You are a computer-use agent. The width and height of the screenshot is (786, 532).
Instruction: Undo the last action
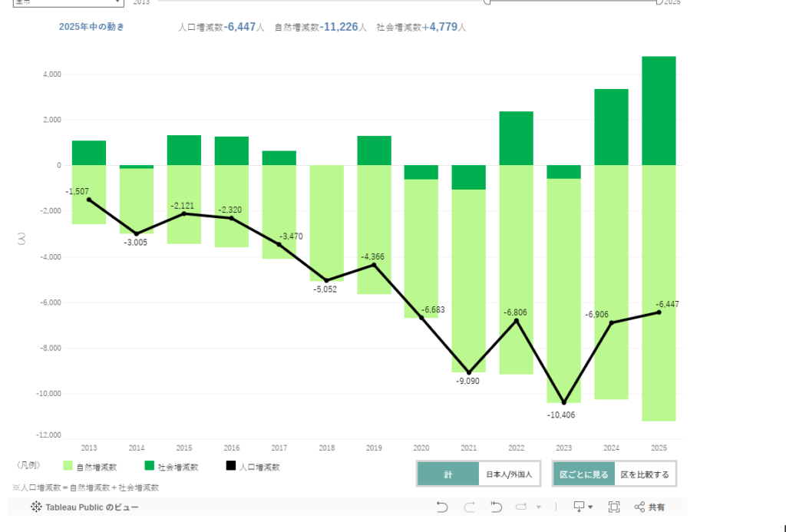coord(441,507)
